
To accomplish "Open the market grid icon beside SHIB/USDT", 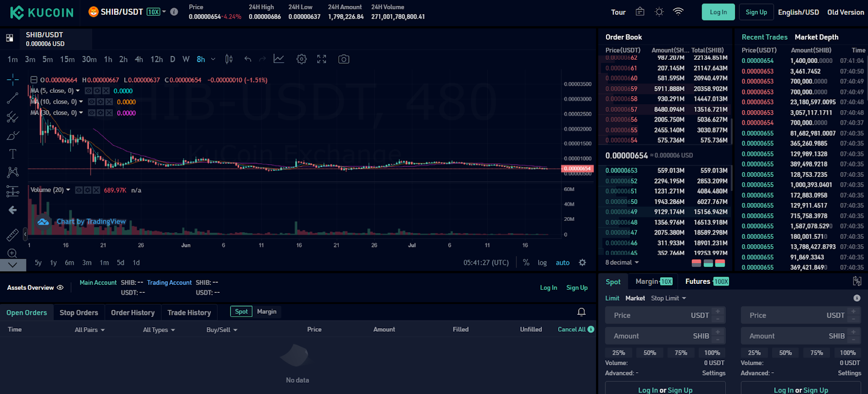I will [x=10, y=38].
